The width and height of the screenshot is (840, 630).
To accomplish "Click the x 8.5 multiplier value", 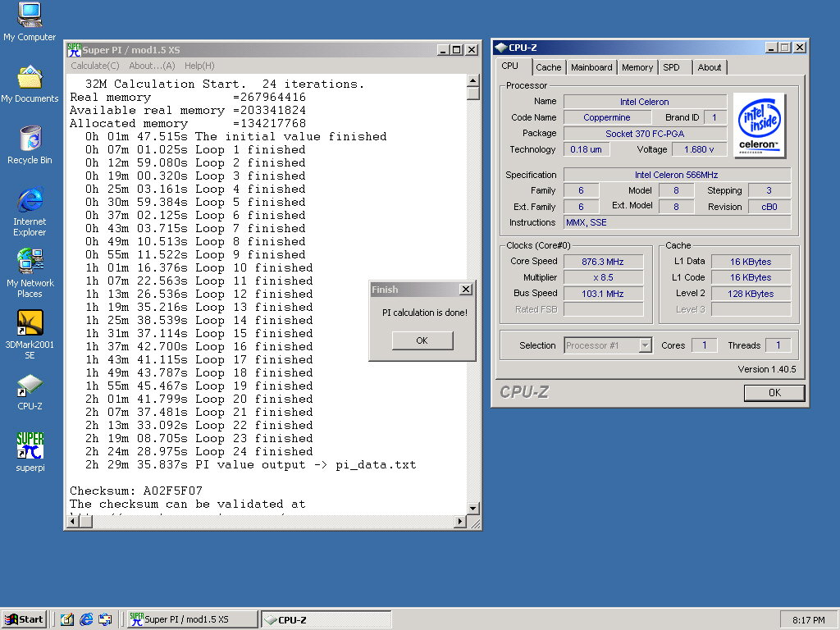I will [603, 277].
